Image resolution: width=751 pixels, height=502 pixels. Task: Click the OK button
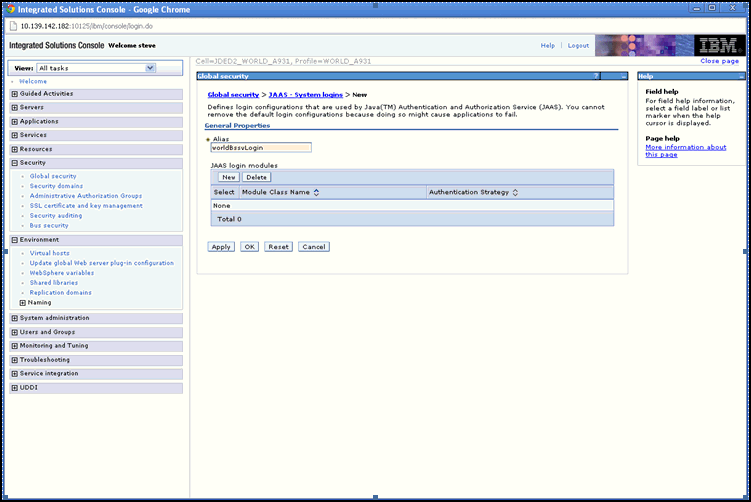[x=250, y=247]
